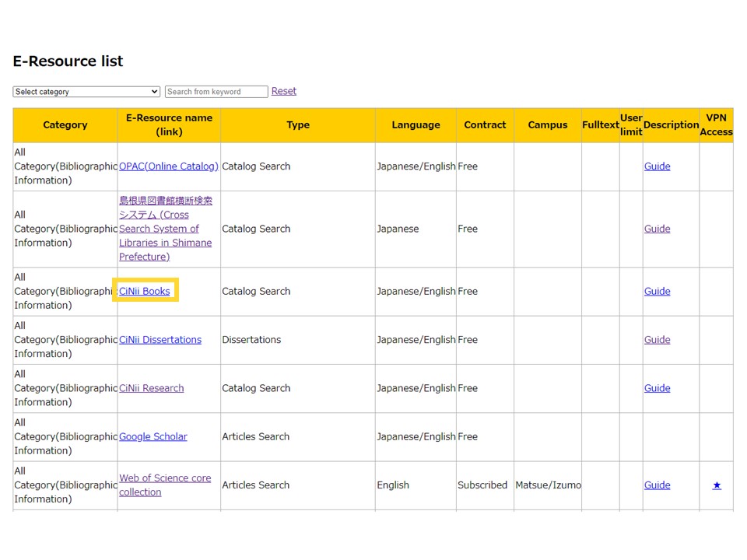Reset the search filters

(x=284, y=91)
